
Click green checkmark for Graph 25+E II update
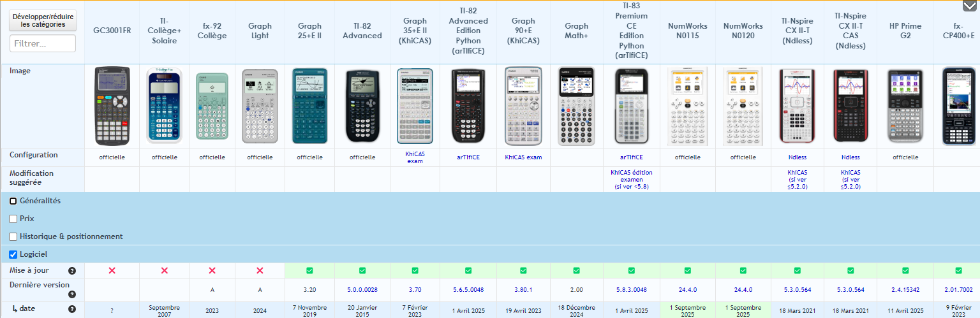[309, 271]
